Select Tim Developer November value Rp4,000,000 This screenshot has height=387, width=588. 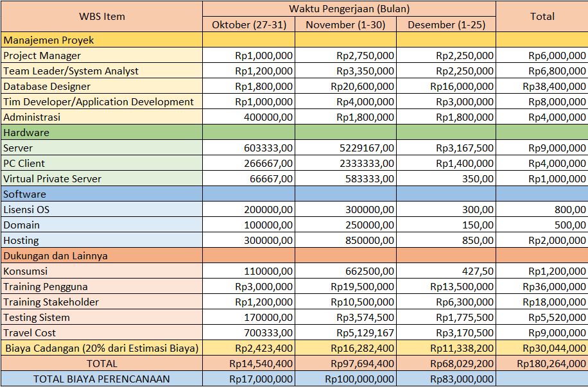click(346, 101)
